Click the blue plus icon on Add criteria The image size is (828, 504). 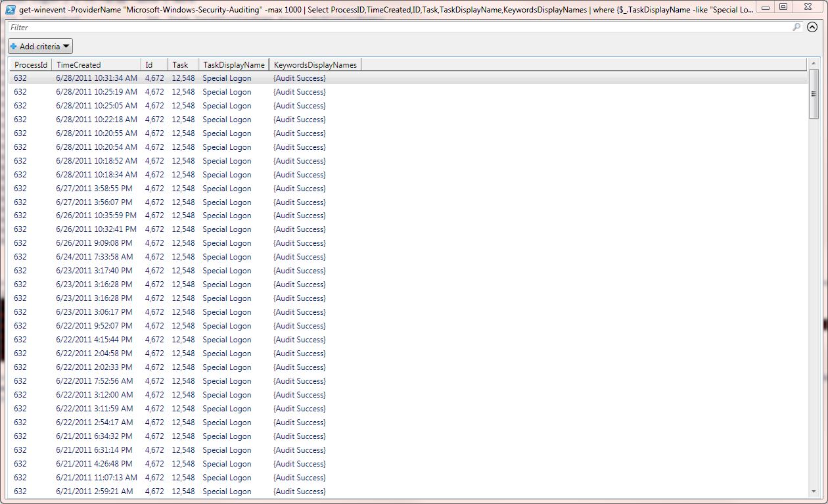point(14,46)
